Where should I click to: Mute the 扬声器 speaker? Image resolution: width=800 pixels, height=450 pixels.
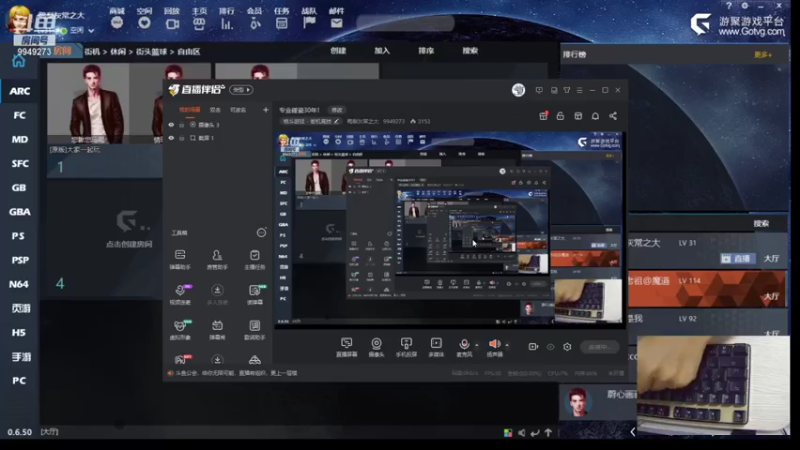pos(494,347)
